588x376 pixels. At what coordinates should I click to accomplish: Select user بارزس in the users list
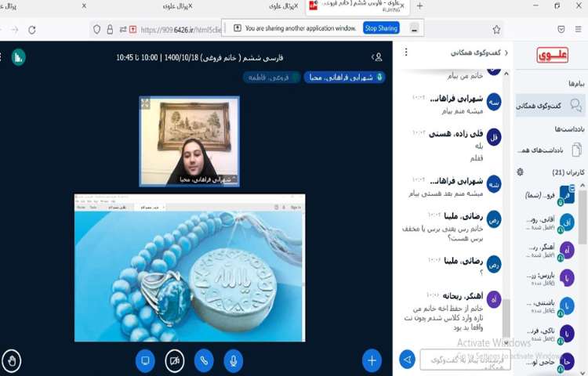click(x=550, y=279)
